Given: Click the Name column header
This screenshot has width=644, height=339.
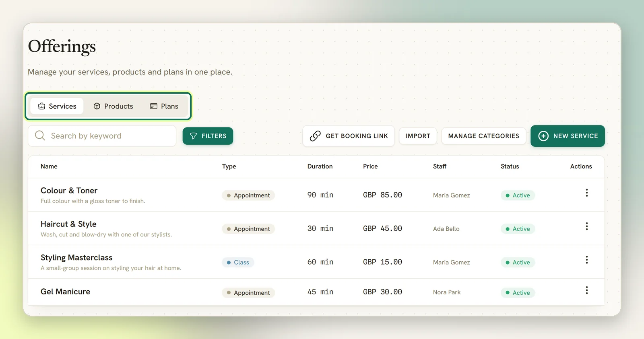Looking at the screenshot, I should tap(49, 166).
